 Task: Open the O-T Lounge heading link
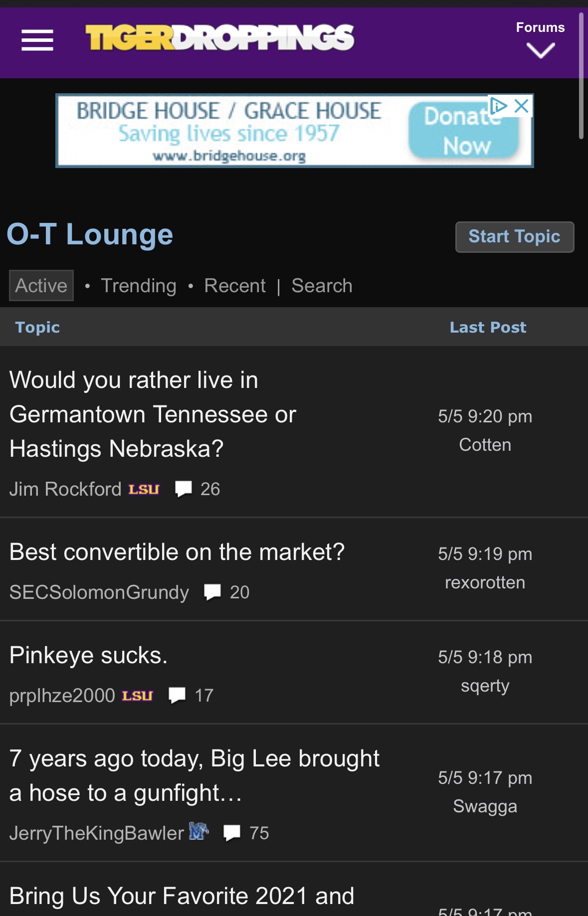click(x=90, y=234)
